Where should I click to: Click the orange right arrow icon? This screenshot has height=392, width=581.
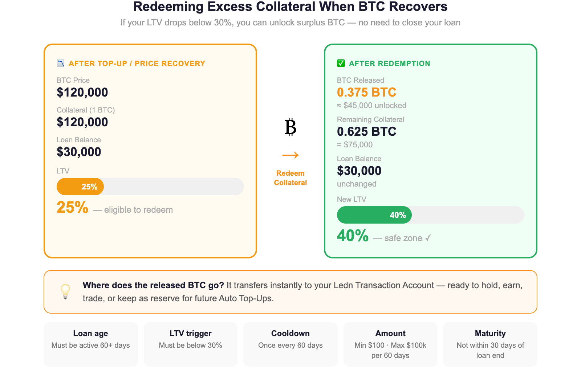[x=290, y=155]
